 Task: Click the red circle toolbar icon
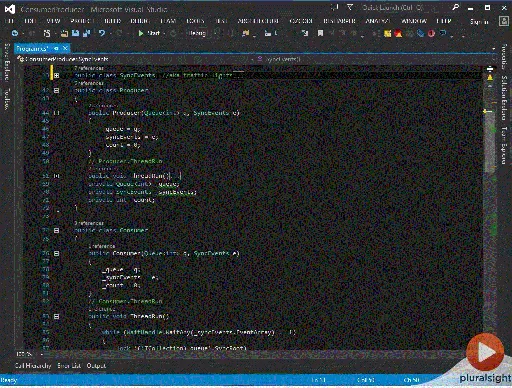point(431,33)
